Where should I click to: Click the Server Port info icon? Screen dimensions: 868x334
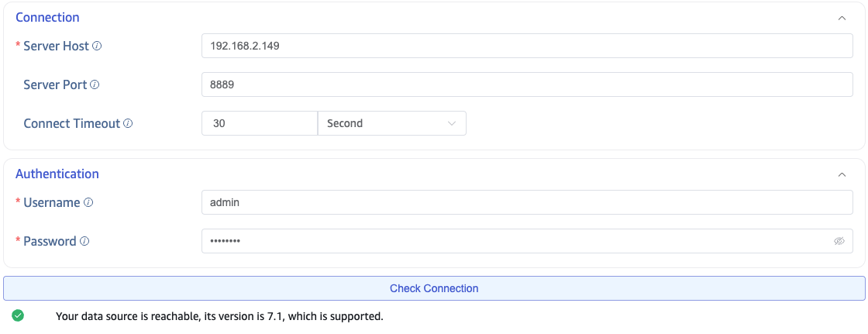pos(95,84)
